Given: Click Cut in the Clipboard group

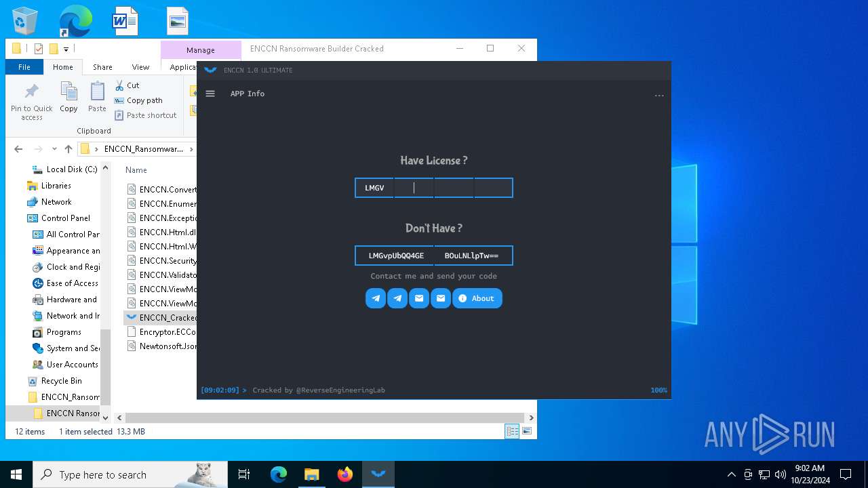Looking at the screenshot, I should point(127,85).
